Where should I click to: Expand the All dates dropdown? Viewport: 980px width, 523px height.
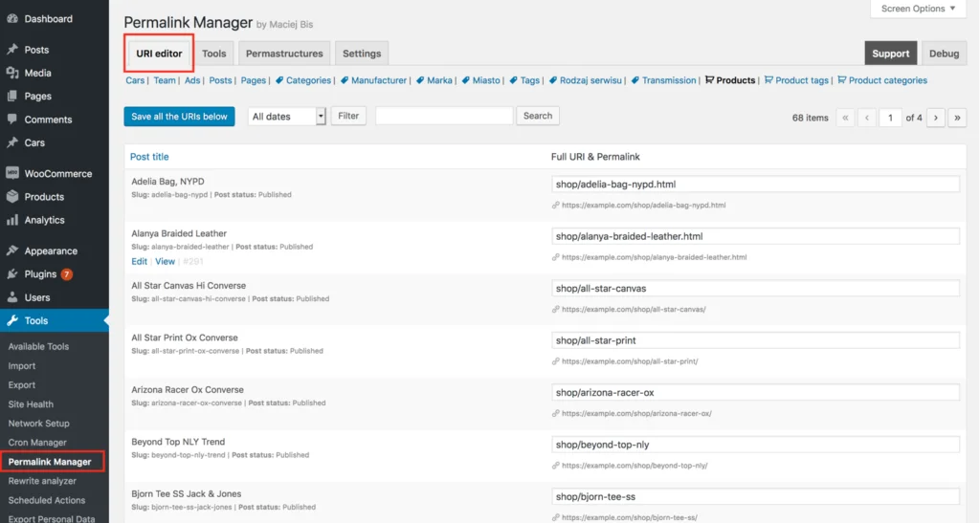pyautogui.click(x=287, y=116)
